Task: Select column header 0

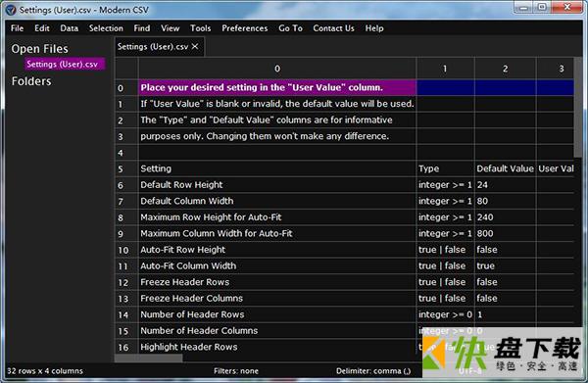Action: (x=277, y=69)
